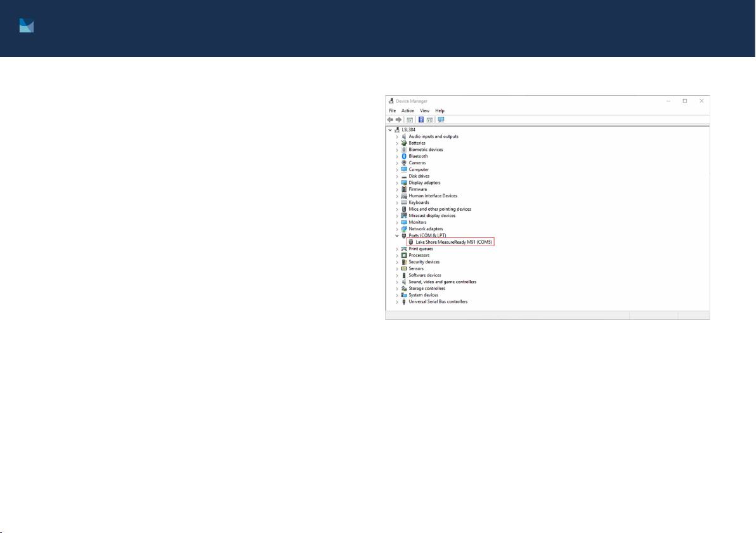Open the Help menu
This screenshot has height=533, width=756.
(x=440, y=111)
